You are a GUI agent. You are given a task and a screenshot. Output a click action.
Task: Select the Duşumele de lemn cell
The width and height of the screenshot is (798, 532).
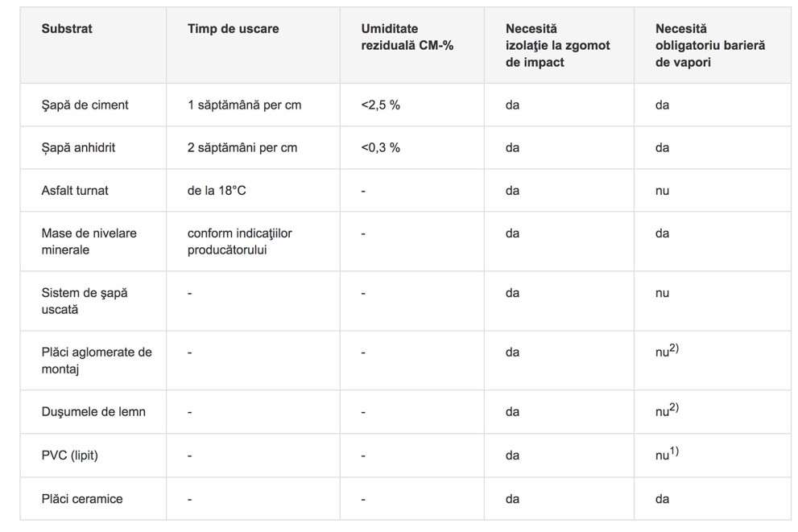click(93, 412)
